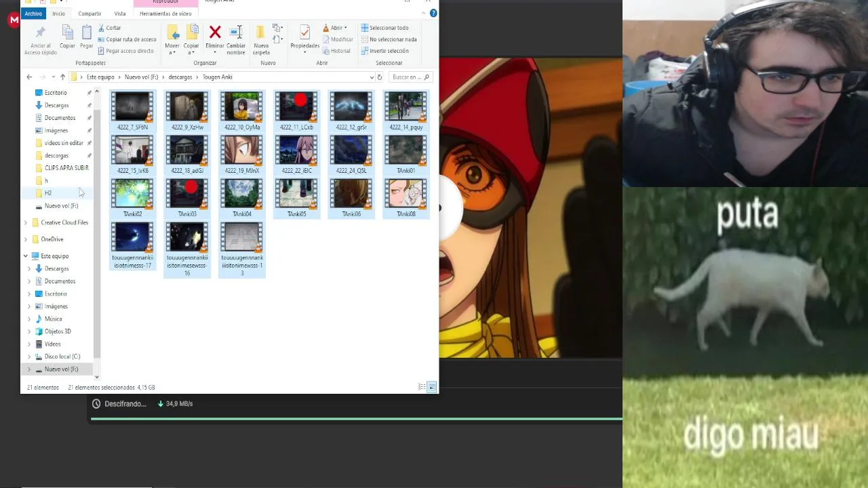868x488 pixels.
Task: Click Este equipo in the address breadcrumb
Action: (100, 77)
